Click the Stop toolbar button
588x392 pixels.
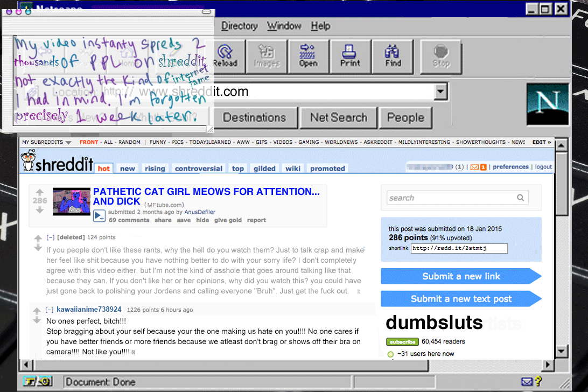(x=440, y=57)
